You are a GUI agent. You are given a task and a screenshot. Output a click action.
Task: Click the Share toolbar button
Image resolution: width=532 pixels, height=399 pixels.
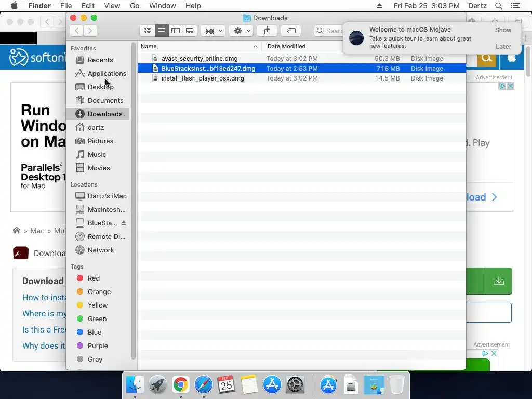click(x=268, y=31)
